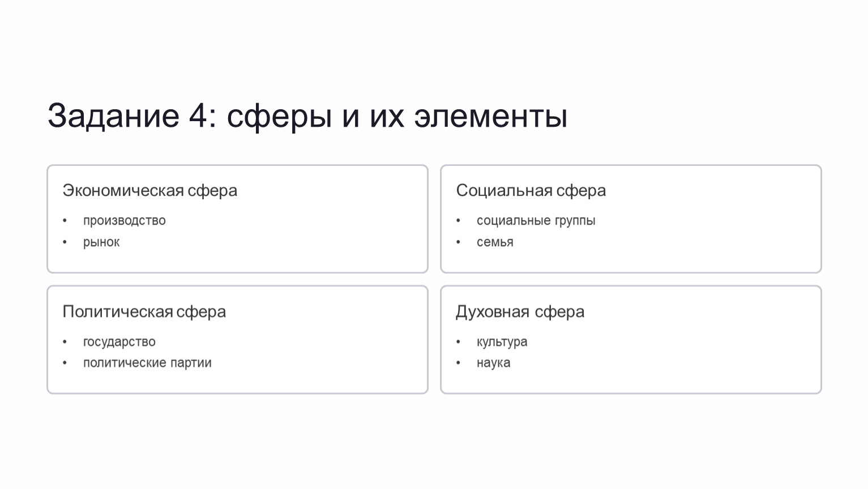Click the 'Политическая сфера' heading
The width and height of the screenshot is (868, 489).
point(144,312)
